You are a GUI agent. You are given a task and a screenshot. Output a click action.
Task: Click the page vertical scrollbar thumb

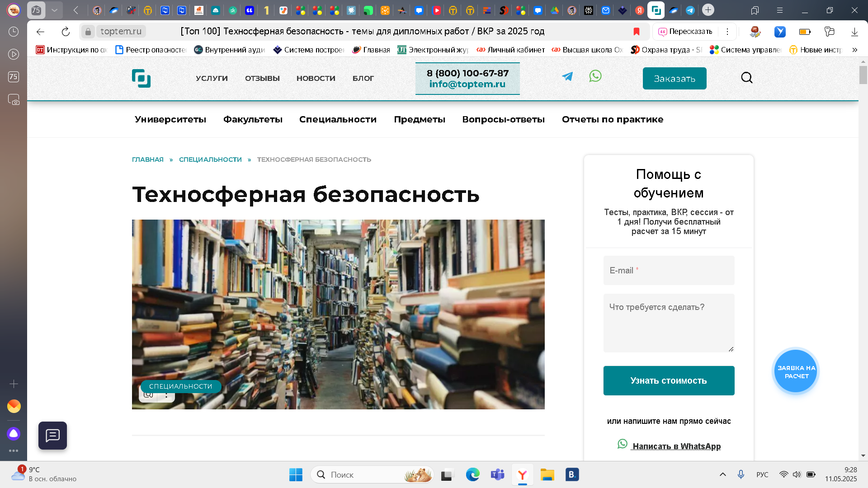point(863,75)
